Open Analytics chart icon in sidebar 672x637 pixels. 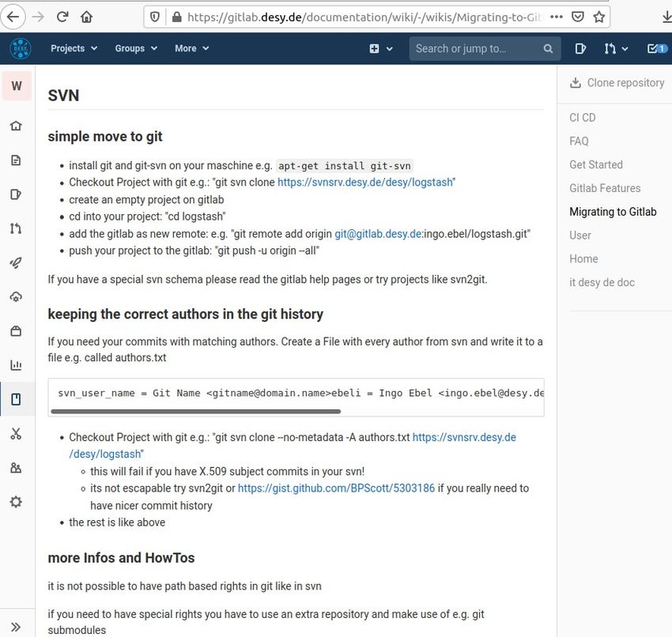click(x=16, y=365)
